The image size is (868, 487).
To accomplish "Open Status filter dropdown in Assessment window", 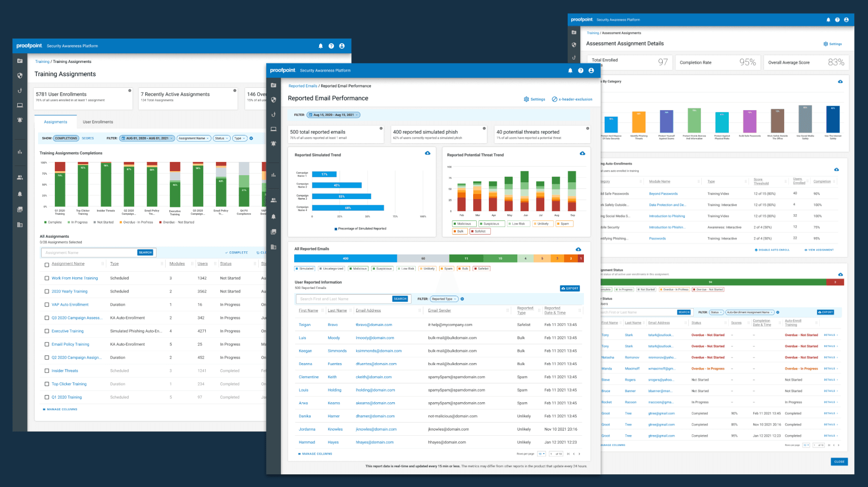I will point(716,312).
